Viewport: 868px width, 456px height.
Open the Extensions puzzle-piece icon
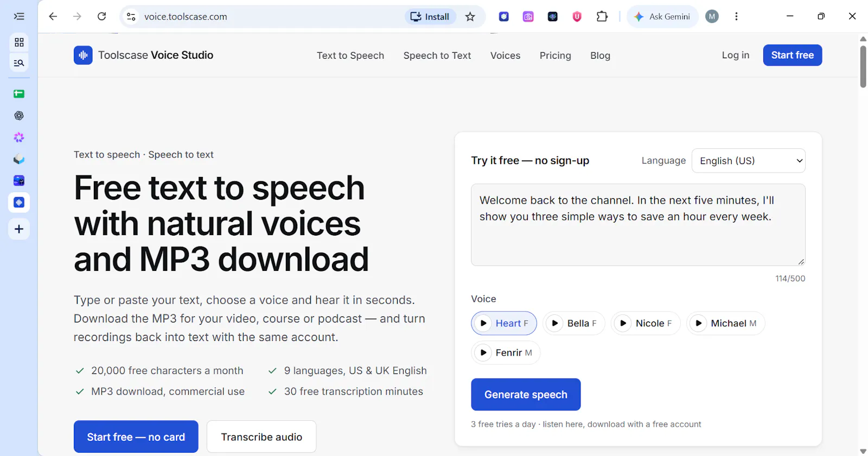602,16
